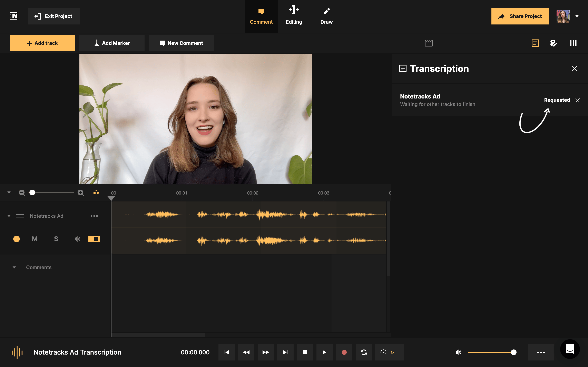This screenshot has height=367, width=588.
Task: Click the Share Project button
Action: pyautogui.click(x=520, y=16)
